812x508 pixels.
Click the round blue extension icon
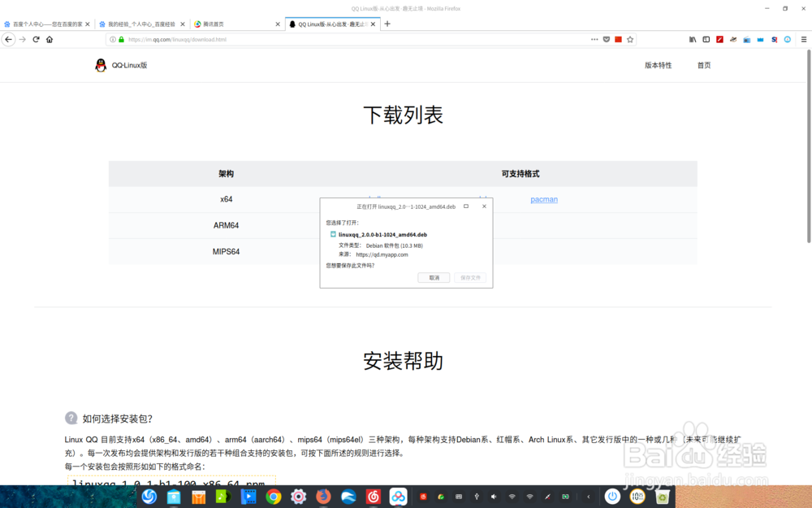click(787, 39)
